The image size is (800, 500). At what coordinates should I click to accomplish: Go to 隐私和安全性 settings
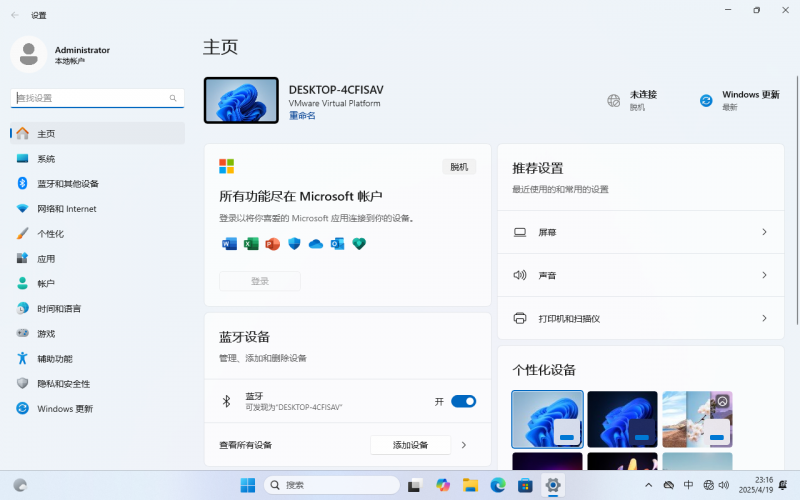point(97,384)
